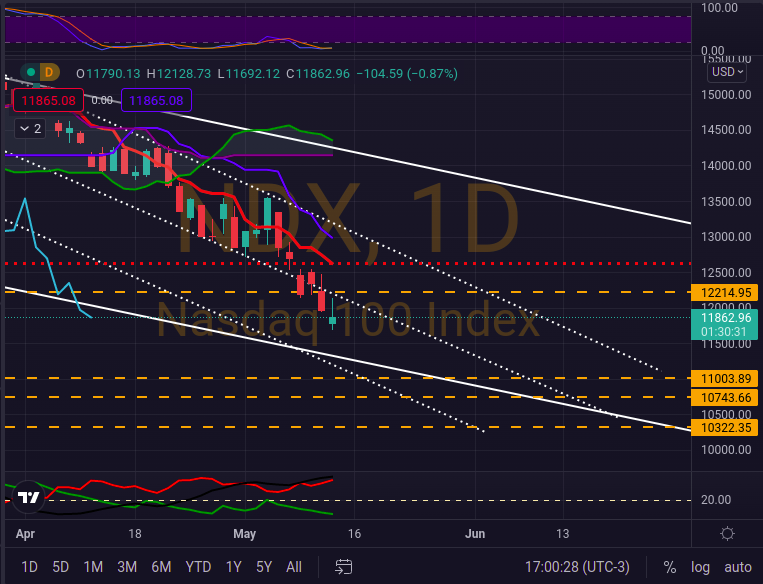Click the high value H12128.73
The width and height of the screenshot is (763, 584).
pos(179,73)
